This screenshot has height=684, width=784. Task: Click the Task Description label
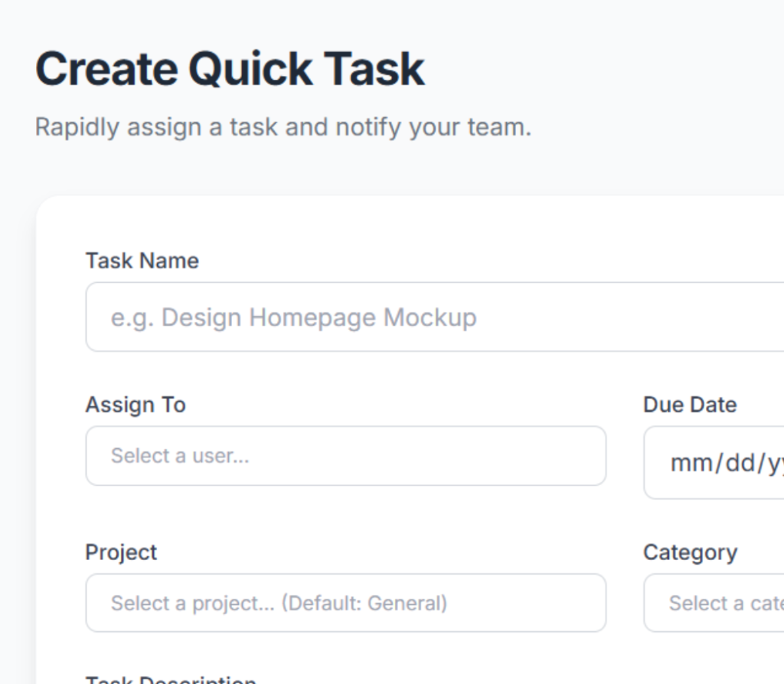pyautogui.click(x=170, y=679)
